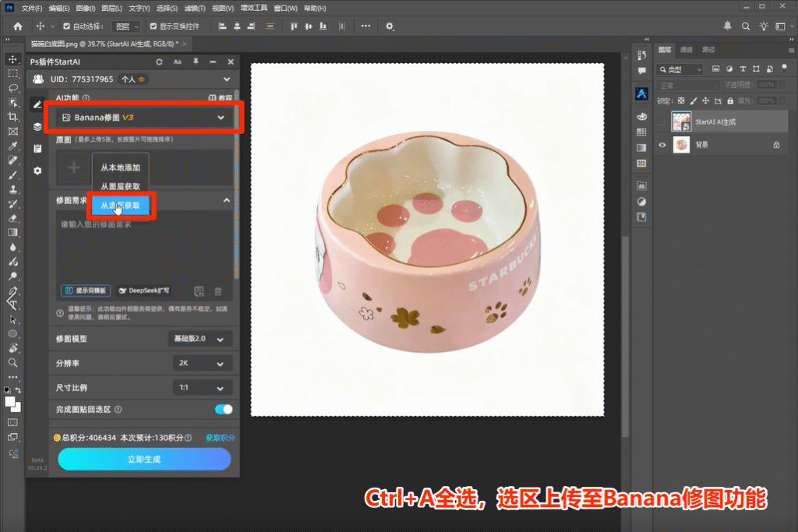Image resolution: width=798 pixels, height=532 pixels.
Task: Select the Crop tool
Action: point(12,117)
